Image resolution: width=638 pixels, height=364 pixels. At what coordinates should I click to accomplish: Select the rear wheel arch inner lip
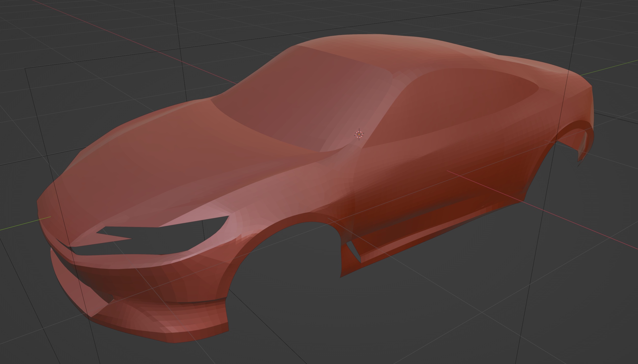click(583, 145)
